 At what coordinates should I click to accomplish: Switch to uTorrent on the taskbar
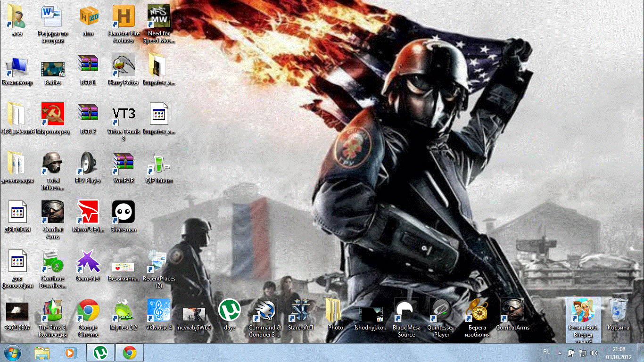pyautogui.click(x=100, y=353)
